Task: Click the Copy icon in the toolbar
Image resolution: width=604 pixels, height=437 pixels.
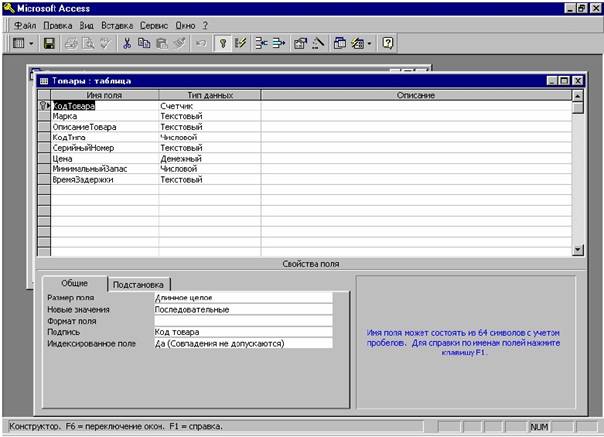Action: click(x=144, y=43)
